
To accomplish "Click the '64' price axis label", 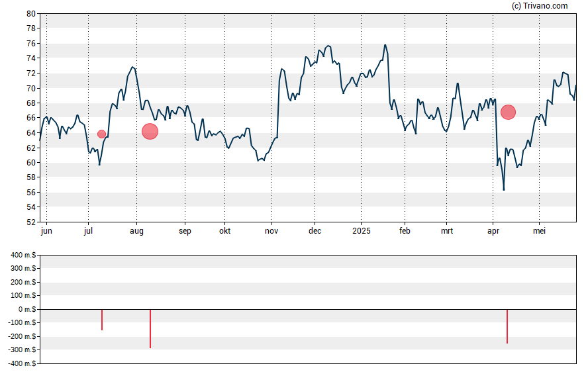I will pos(31,133).
